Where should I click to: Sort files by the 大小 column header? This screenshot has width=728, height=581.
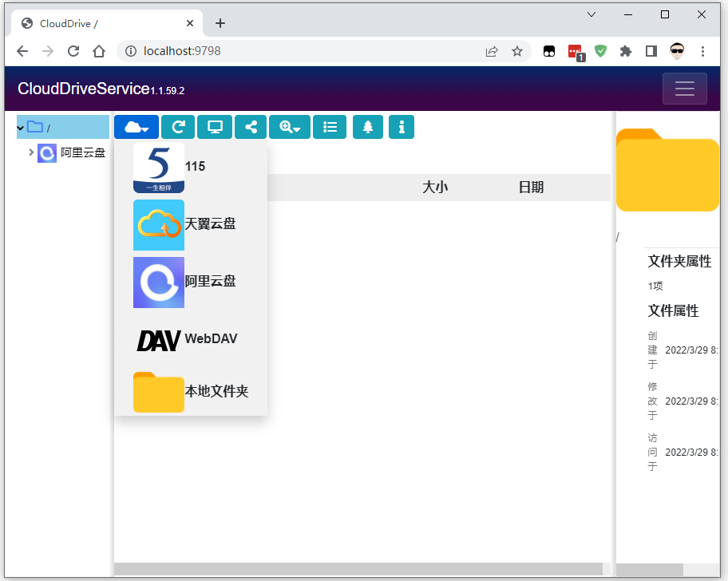coord(435,187)
